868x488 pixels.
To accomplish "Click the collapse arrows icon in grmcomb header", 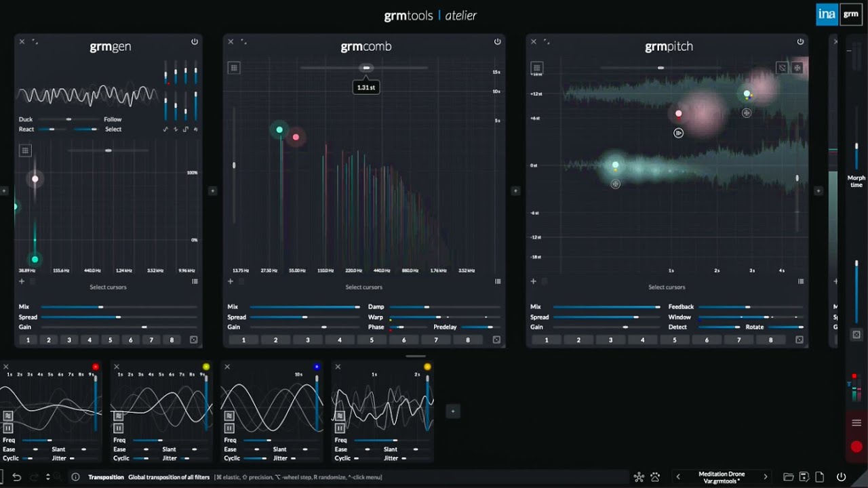I will (x=244, y=42).
